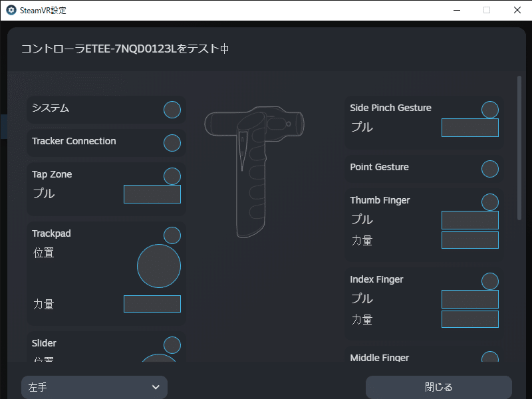Click the Point Gesture label
Image resolution: width=532 pixels, height=399 pixels.
pyautogui.click(x=379, y=167)
